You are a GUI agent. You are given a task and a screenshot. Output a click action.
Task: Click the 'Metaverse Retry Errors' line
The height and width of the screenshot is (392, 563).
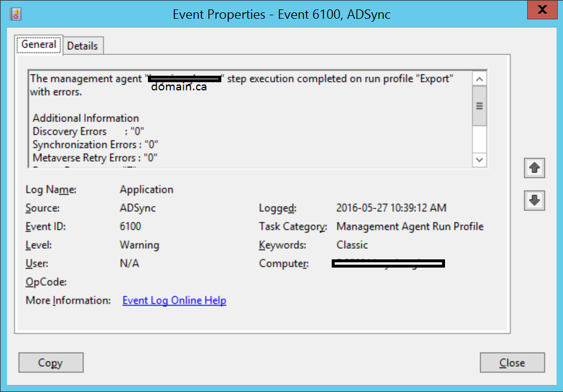click(x=95, y=158)
